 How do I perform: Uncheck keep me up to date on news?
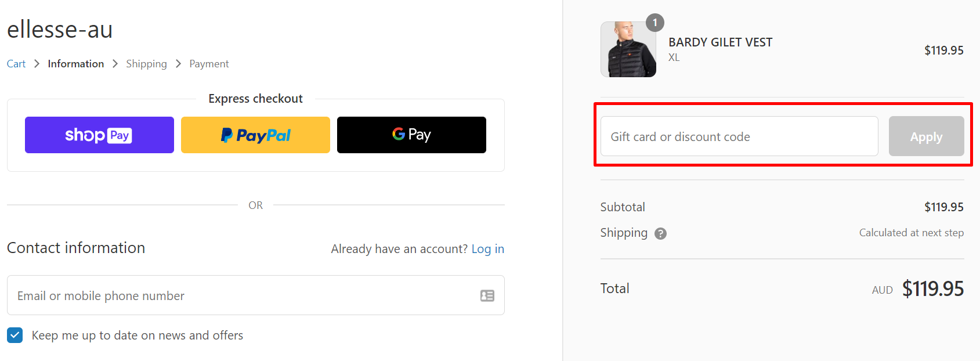point(15,335)
